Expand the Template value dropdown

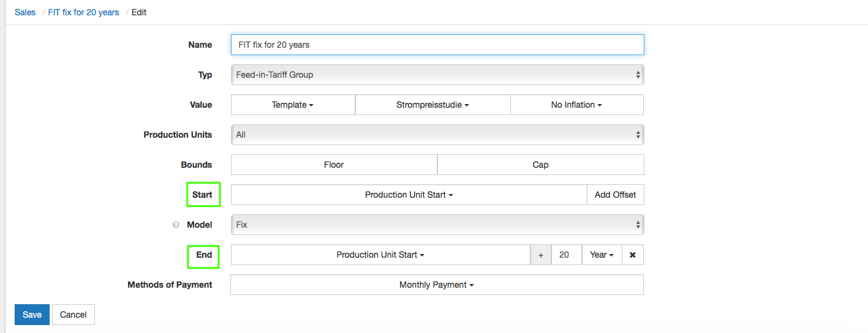[293, 105]
